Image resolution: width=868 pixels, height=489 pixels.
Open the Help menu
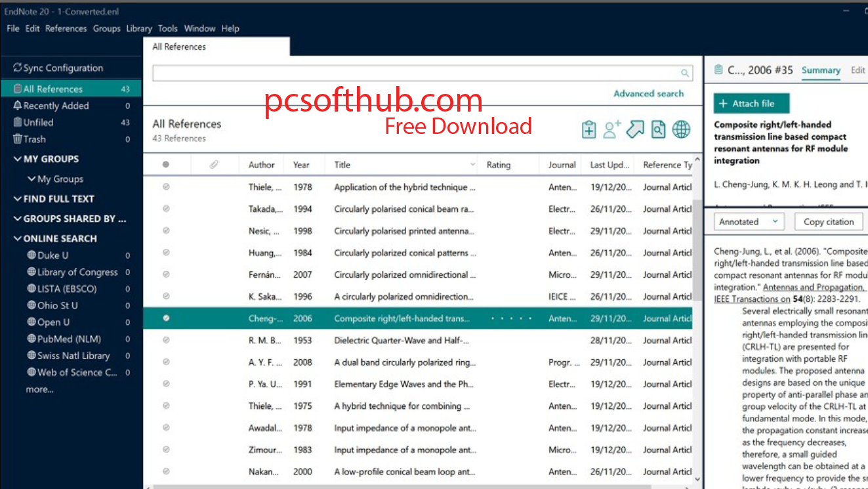230,28
